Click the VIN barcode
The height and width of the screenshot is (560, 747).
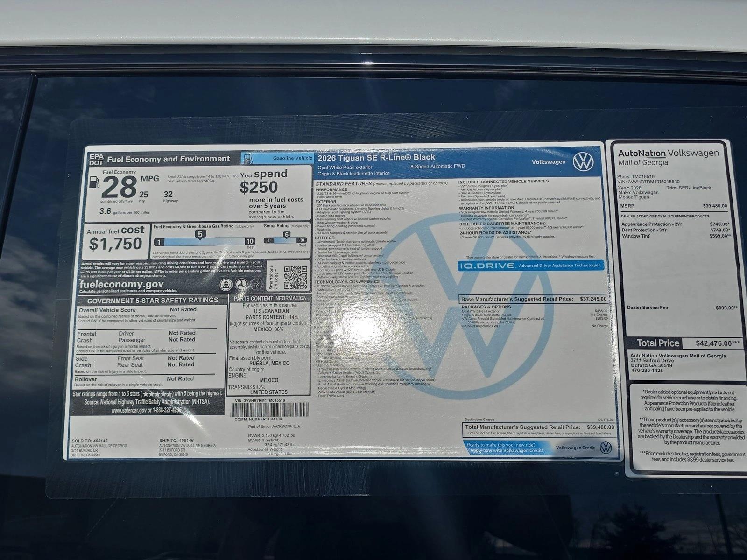coord(269,409)
